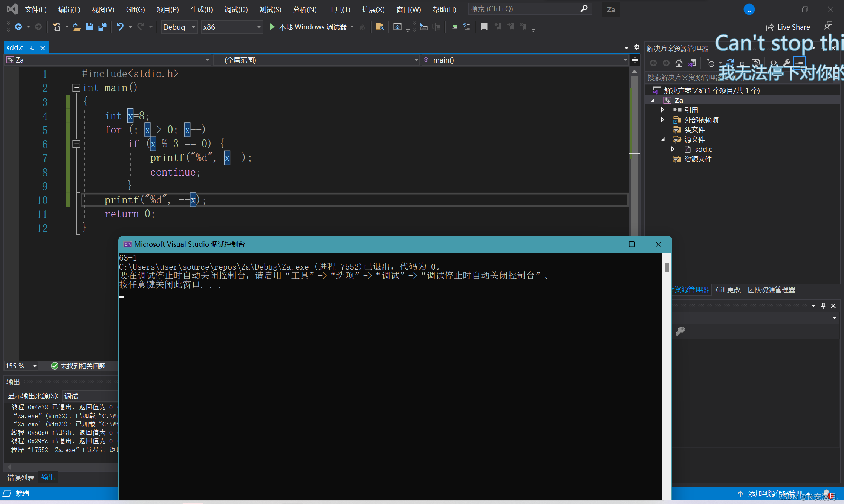Toggle the pin on sdd.c tab
The height and width of the screenshot is (504, 844).
point(32,48)
